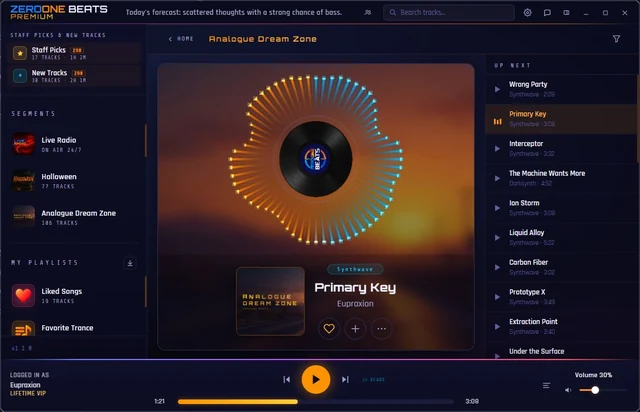
Task: Like Primary Key with the heart button
Action: click(329, 328)
